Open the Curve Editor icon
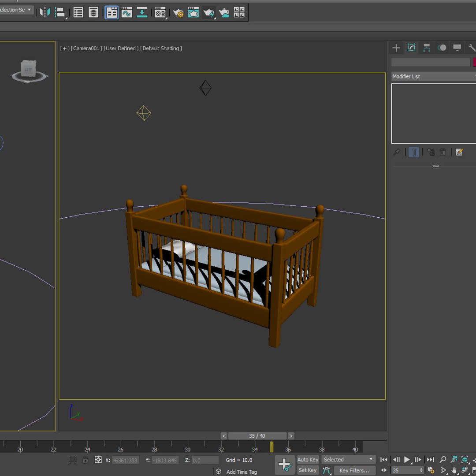Screen dimensions: 476x476 pyautogui.click(x=127, y=12)
